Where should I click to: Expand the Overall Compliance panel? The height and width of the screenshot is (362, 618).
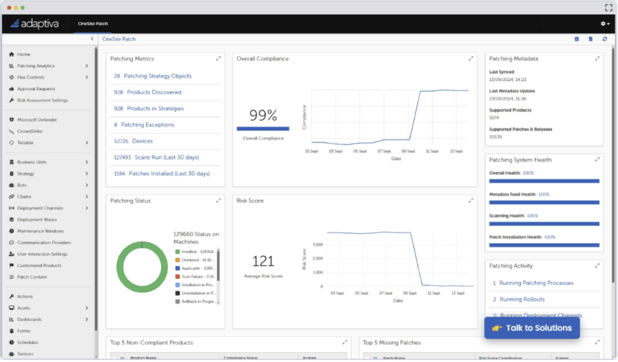click(471, 59)
